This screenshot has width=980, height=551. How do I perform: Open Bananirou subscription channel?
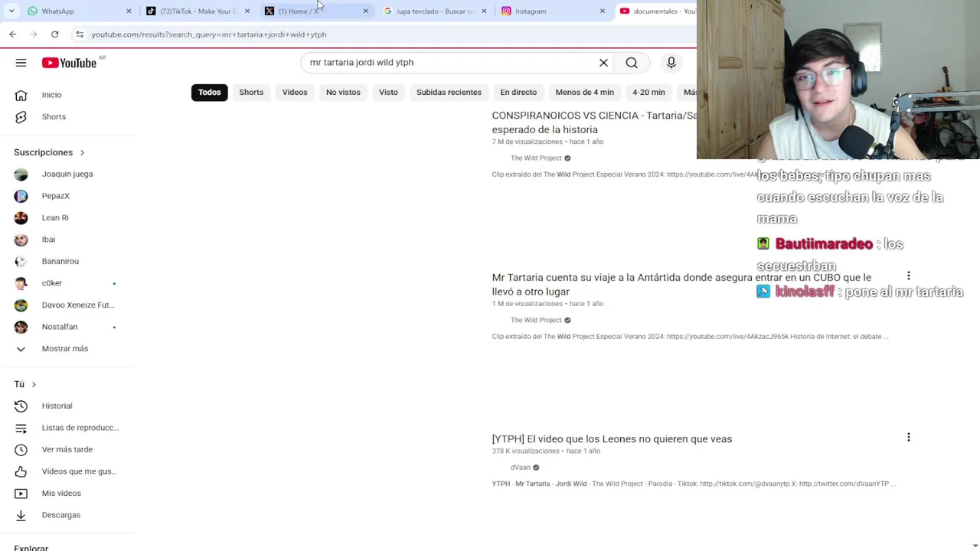click(67, 261)
